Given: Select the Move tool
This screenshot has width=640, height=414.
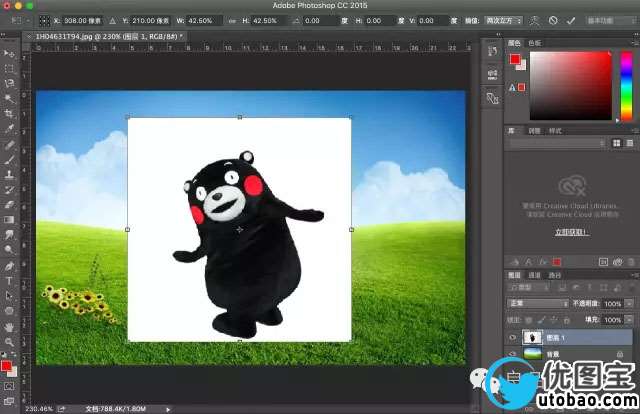Looking at the screenshot, I should click(x=9, y=53).
